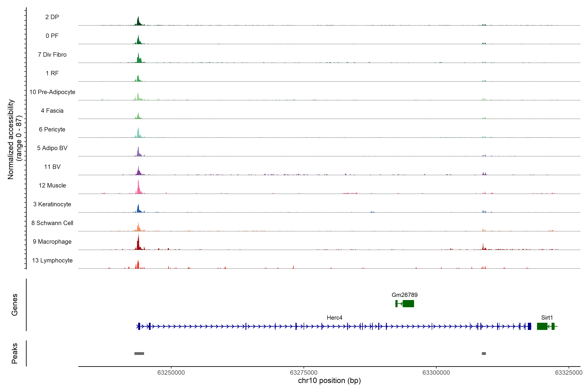Click the 63250000 axis tick label
This screenshot has width=588, height=392.
pos(171,373)
